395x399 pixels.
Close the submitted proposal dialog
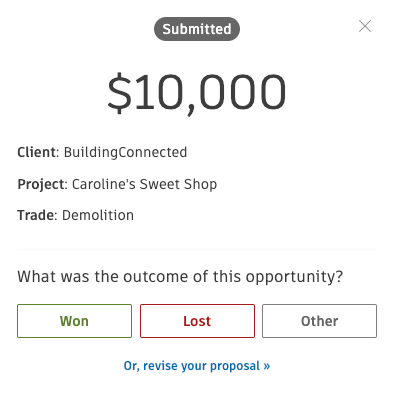[x=365, y=26]
